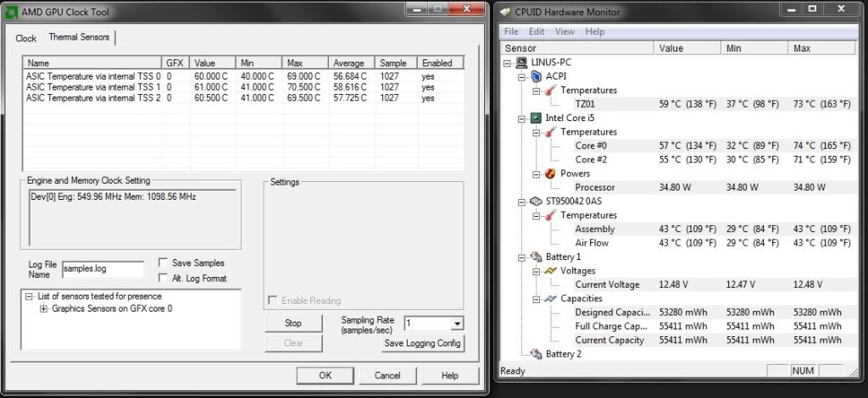Image resolution: width=868 pixels, height=398 pixels.
Task: Select the Thermal Sensors tab
Action: [79, 37]
